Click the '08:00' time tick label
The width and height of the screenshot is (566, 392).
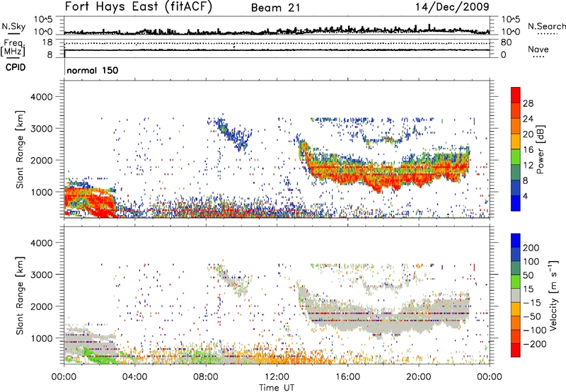(206, 377)
